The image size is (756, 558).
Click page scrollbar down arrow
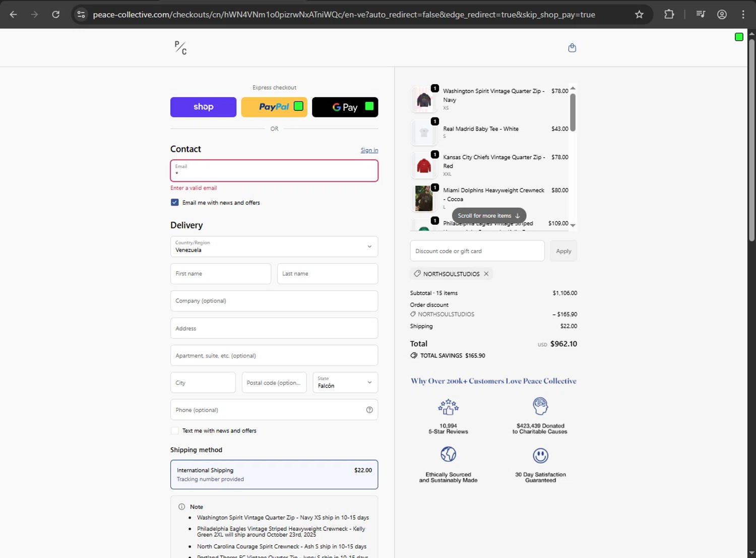(751, 553)
